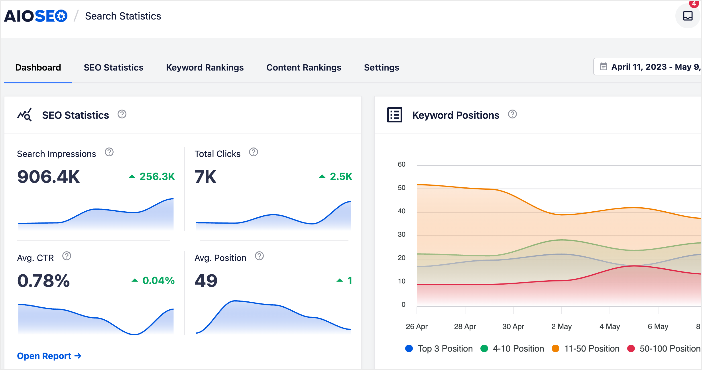Click help icon beside Avg. CTR

(67, 256)
